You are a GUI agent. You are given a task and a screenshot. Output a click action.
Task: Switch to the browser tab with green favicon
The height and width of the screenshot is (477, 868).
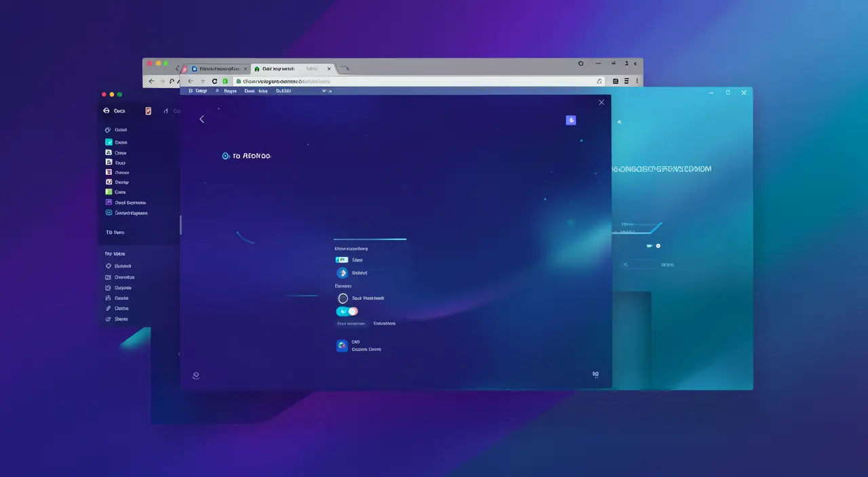click(293, 68)
